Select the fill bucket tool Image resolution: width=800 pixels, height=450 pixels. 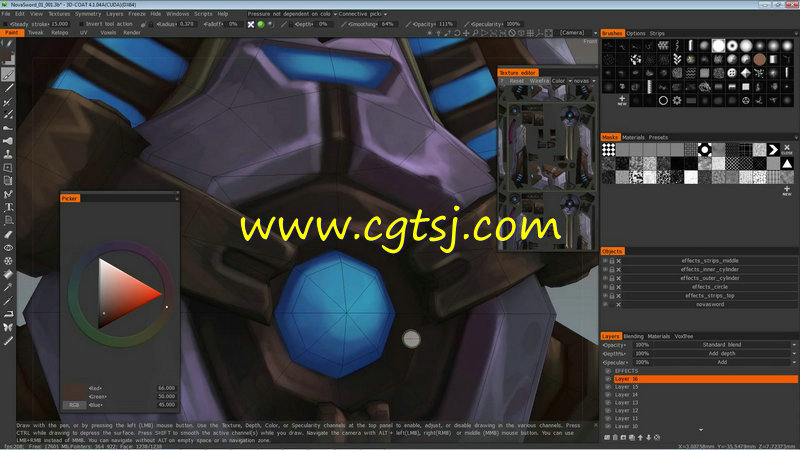(8, 274)
